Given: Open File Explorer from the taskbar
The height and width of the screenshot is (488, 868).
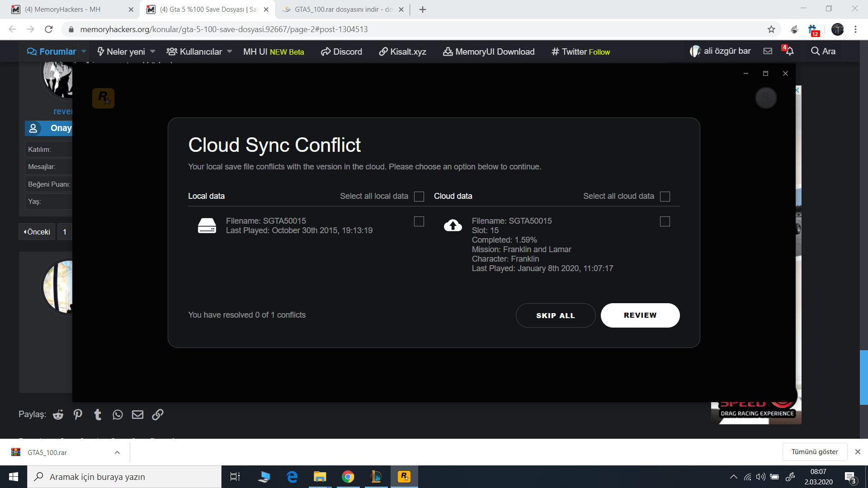Looking at the screenshot, I should coord(320,477).
